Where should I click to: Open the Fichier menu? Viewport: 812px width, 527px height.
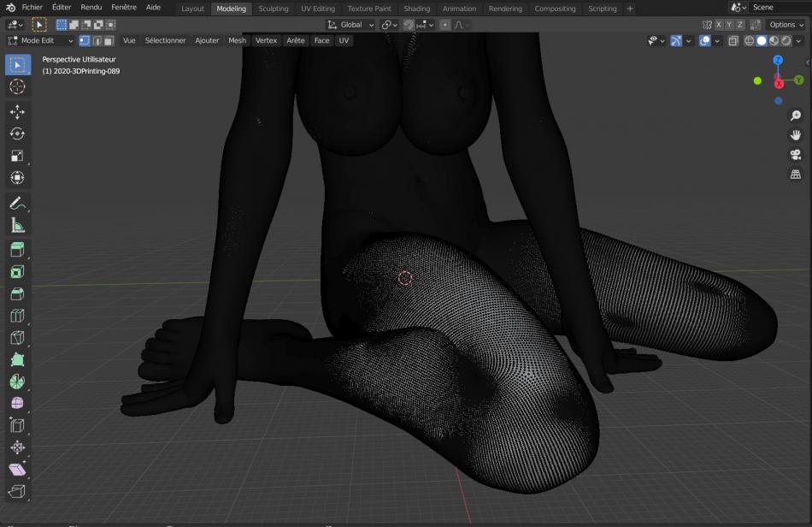(x=32, y=8)
